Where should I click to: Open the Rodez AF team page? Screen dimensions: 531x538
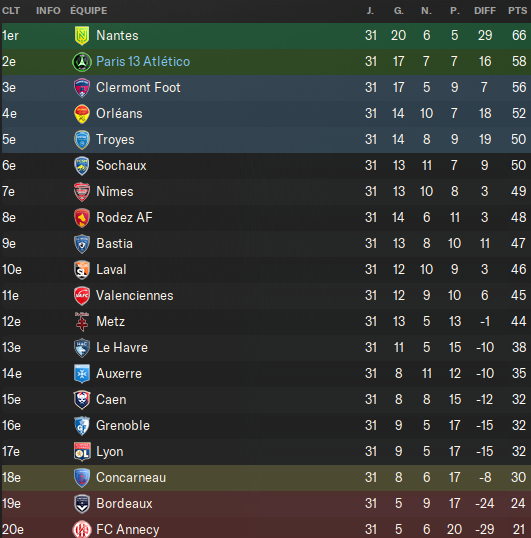coord(124,218)
